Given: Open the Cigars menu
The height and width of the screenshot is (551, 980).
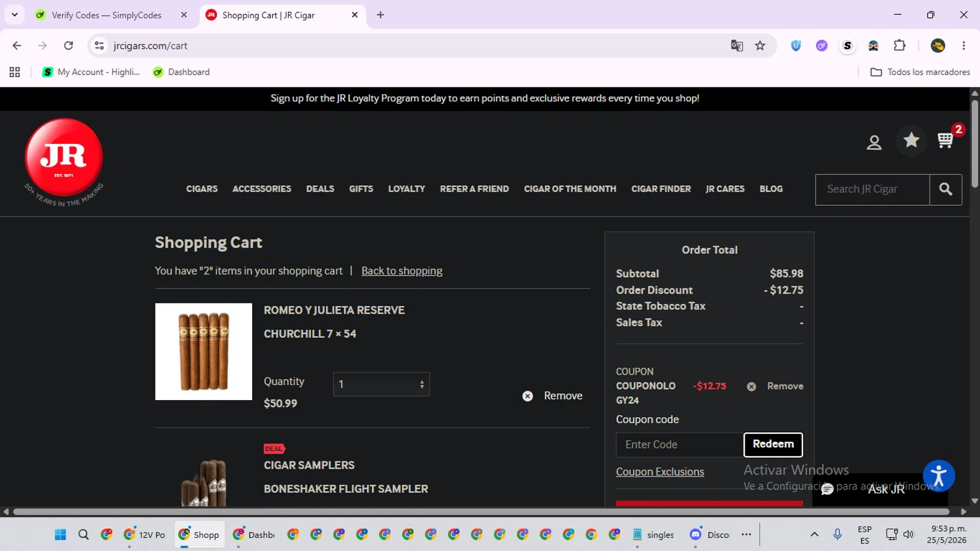Looking at the screenshot, I should 202,189.
